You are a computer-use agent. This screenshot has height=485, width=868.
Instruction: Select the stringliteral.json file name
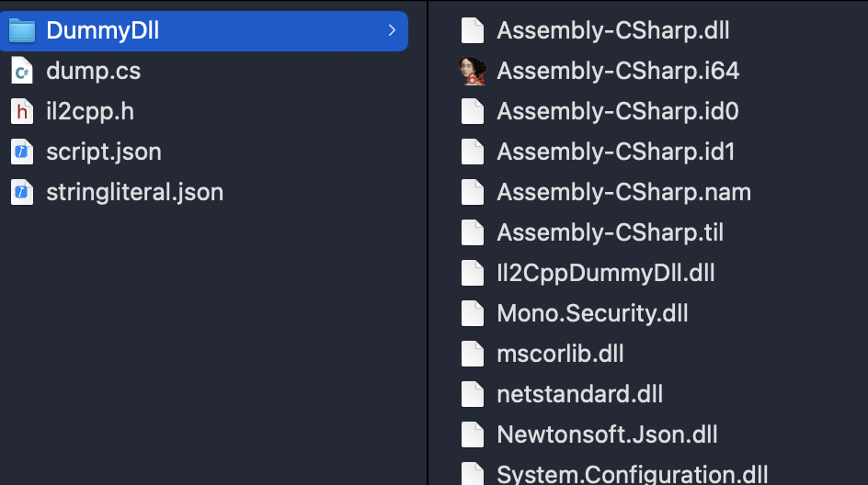pos(134,192)
